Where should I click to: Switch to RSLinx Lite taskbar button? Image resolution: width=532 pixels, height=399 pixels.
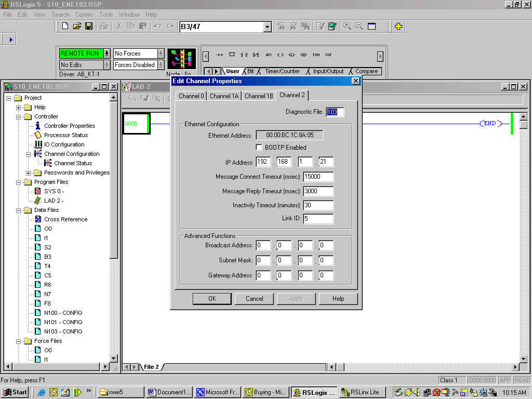362,392
